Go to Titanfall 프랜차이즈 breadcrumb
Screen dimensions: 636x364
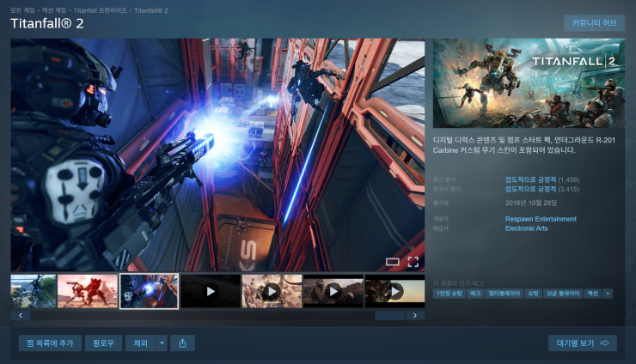(x=101, y=10)
